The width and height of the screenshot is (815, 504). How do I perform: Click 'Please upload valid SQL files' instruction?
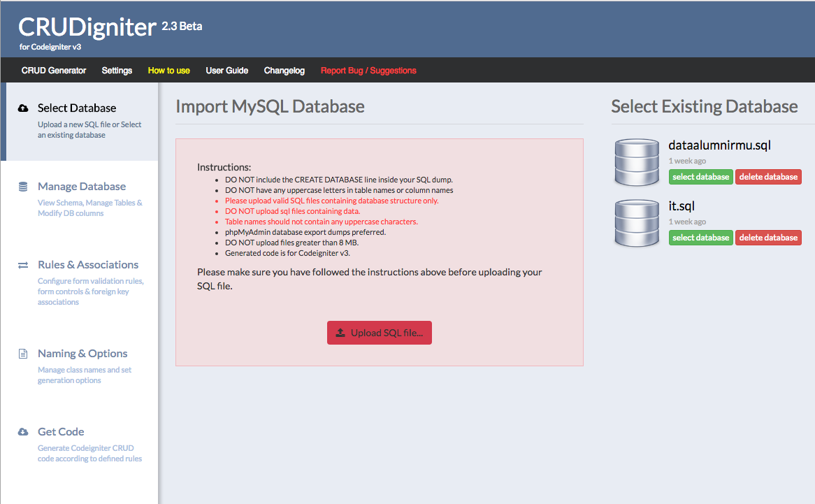click(331, 201)
